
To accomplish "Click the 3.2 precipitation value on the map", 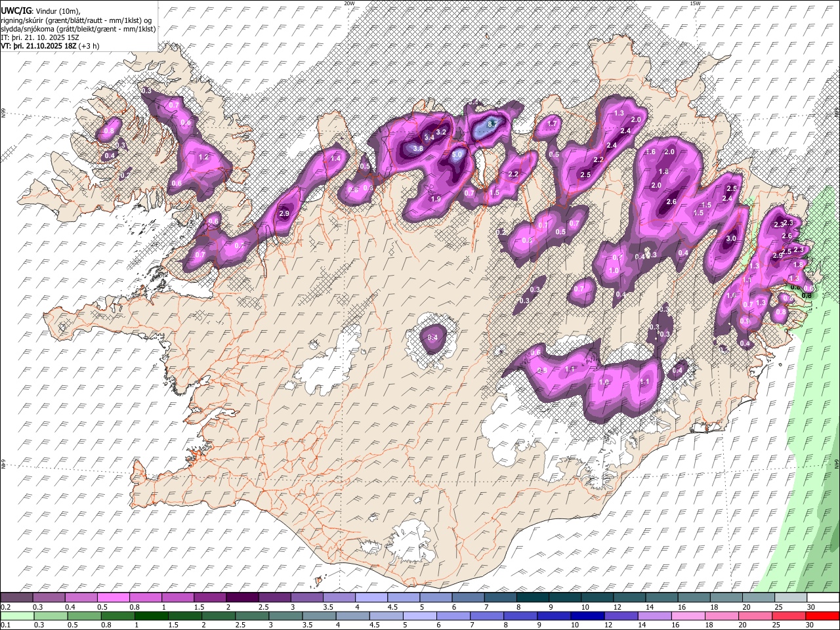I will [x=441, y=132].
